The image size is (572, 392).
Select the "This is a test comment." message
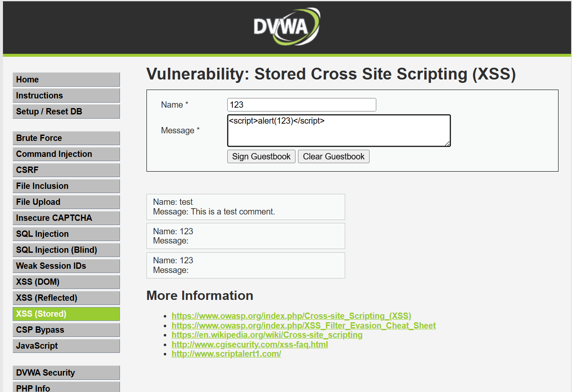233,212
